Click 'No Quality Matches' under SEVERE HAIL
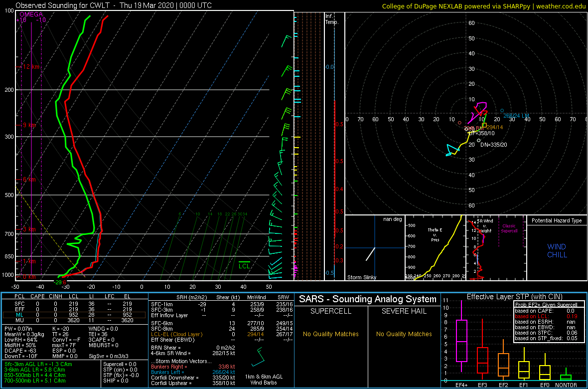The height and width of the screenshot is (389, 588). (x=404, y=334)
